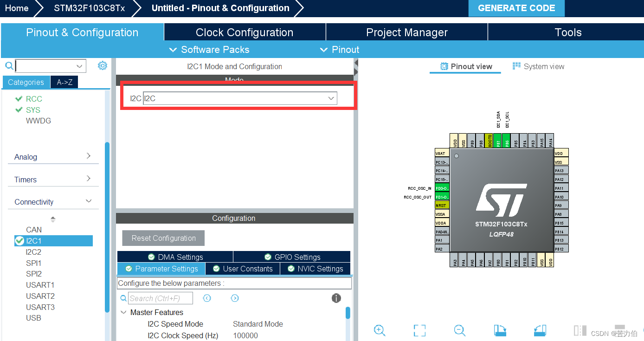Click the PB6 pin assigned to I2C1_SCL

(507, 141)
